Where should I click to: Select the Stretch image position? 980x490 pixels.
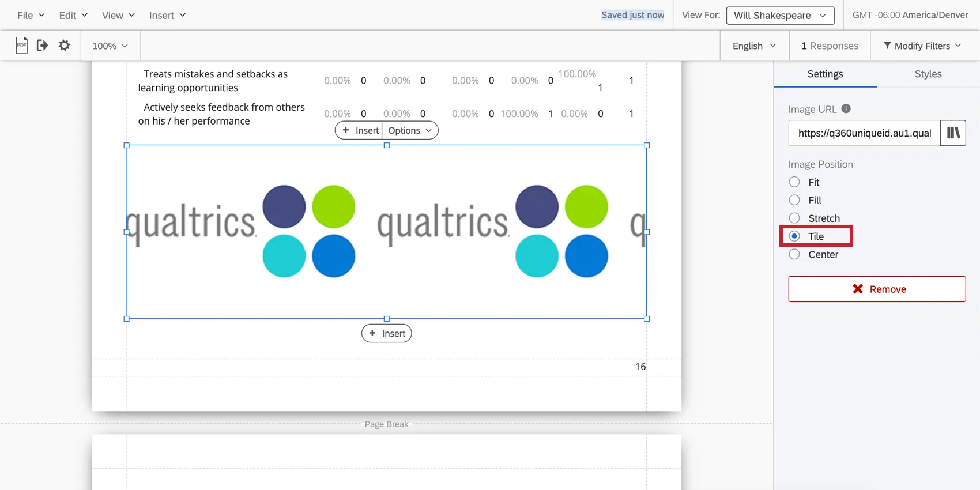pos(794,218)
